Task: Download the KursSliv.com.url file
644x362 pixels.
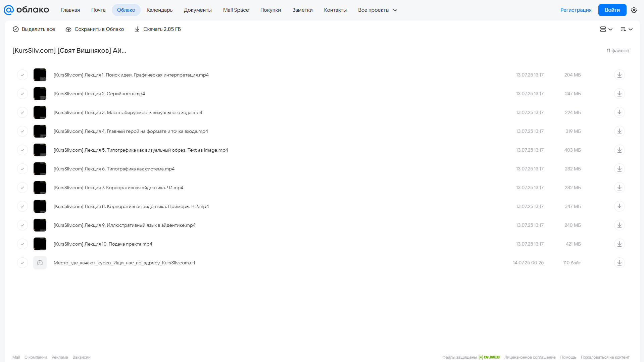Action: [x=619, y=263]
